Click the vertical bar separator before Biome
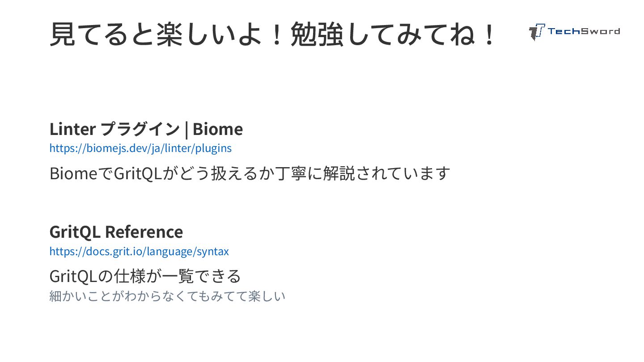The height and width of the screenshot is (362, 644). 186,130
